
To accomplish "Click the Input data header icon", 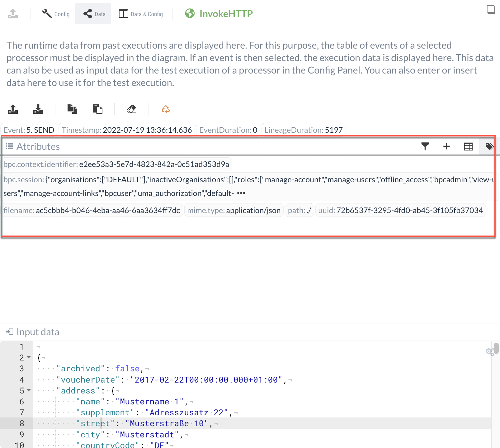I will click(10, 332).
